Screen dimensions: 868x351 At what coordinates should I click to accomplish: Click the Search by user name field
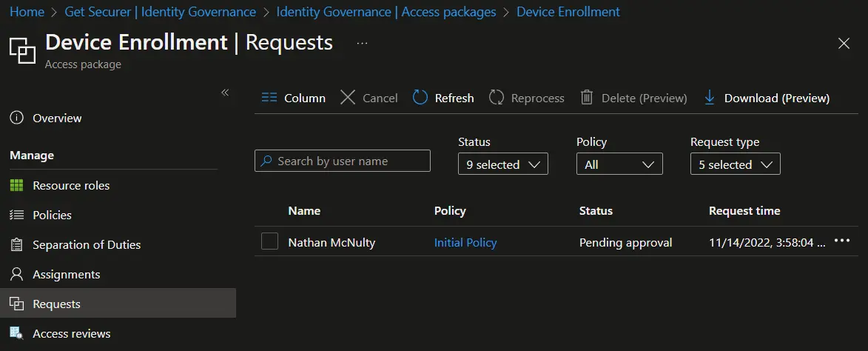pyautogui.click(x=343, y=161)
